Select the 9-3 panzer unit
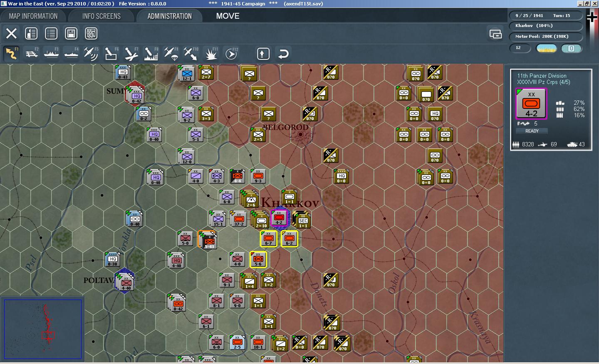The width and height of the screenshot is (599, 364). (258, 176)
